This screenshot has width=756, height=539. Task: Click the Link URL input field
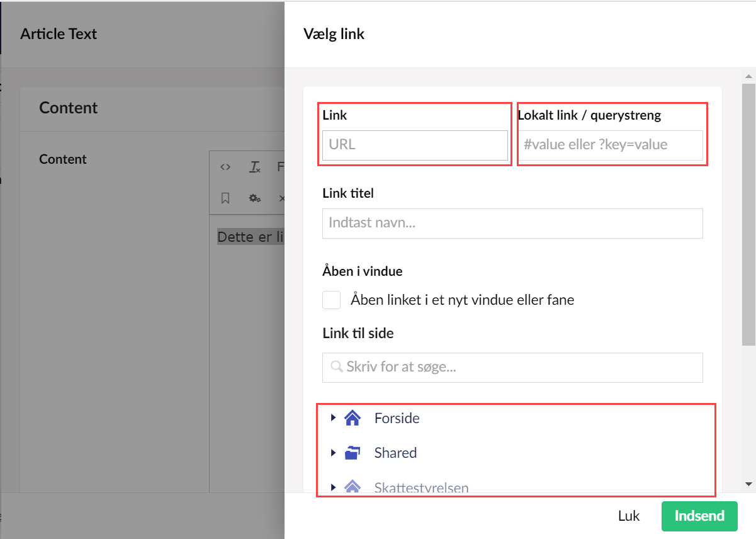[415, 145]
